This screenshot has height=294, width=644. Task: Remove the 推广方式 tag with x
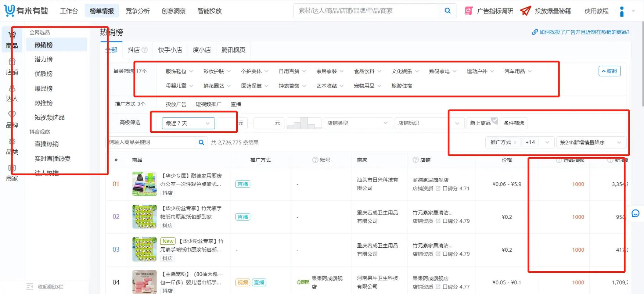pos(515,143)
